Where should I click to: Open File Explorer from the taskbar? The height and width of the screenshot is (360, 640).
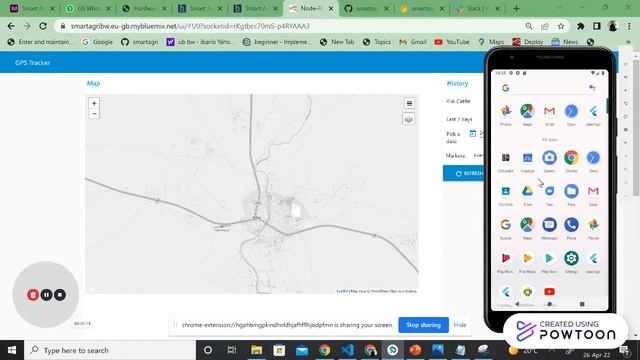(256, 350)
